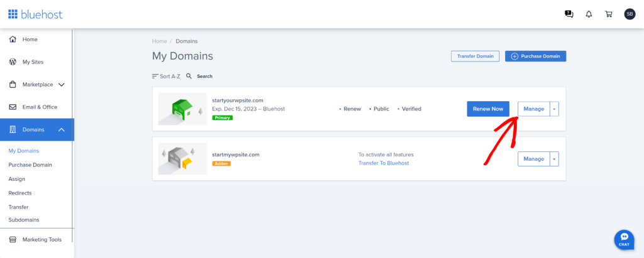This screenshot has width=644, height=258.
Task: Click the Transfer Domain button
Action: tap(475, 56)
